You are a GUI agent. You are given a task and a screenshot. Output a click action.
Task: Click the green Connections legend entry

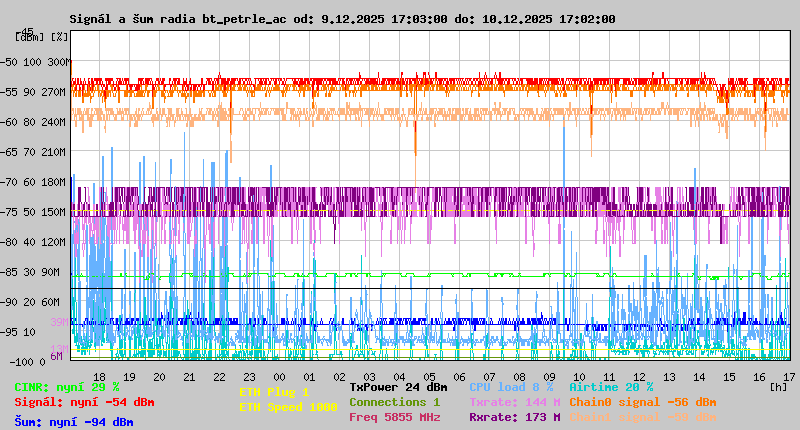coord(394,402)
